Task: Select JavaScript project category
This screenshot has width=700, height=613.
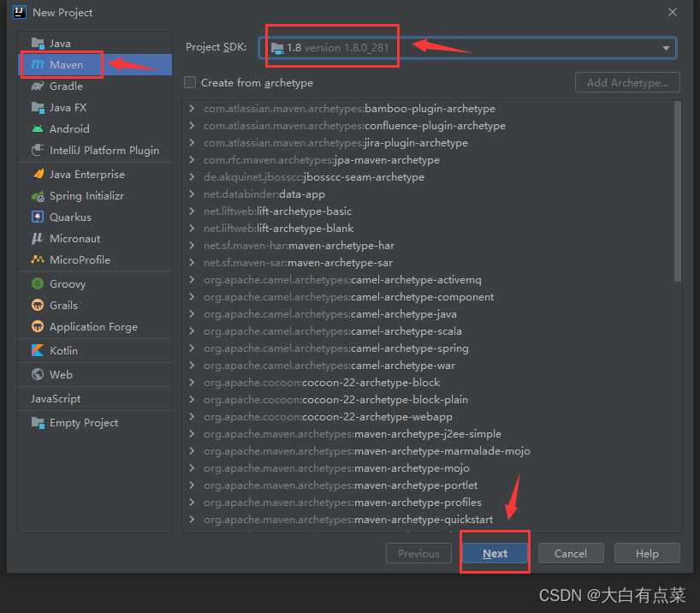Action: pos(95,399)
